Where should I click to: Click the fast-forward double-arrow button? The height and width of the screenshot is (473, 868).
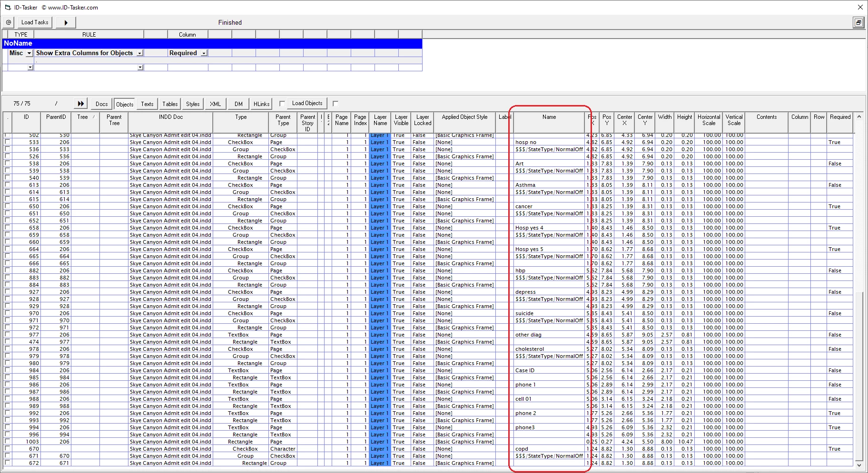(81, 104)
